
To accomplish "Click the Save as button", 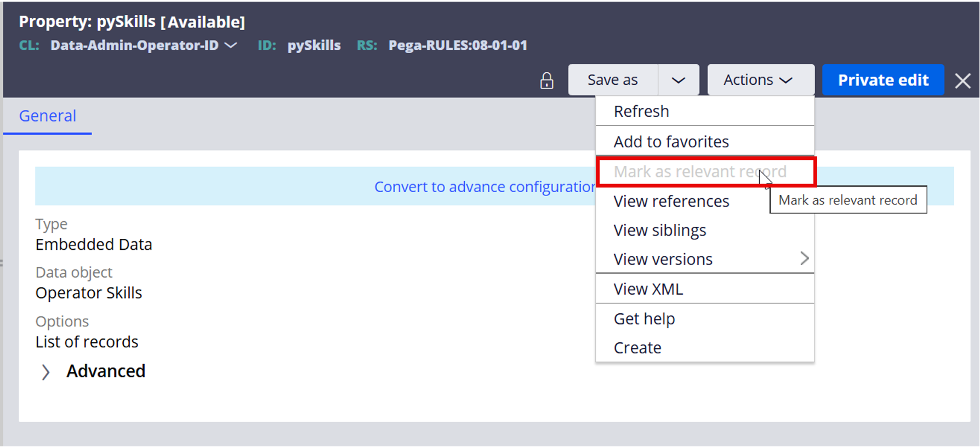I will click(x=612, y=81).
